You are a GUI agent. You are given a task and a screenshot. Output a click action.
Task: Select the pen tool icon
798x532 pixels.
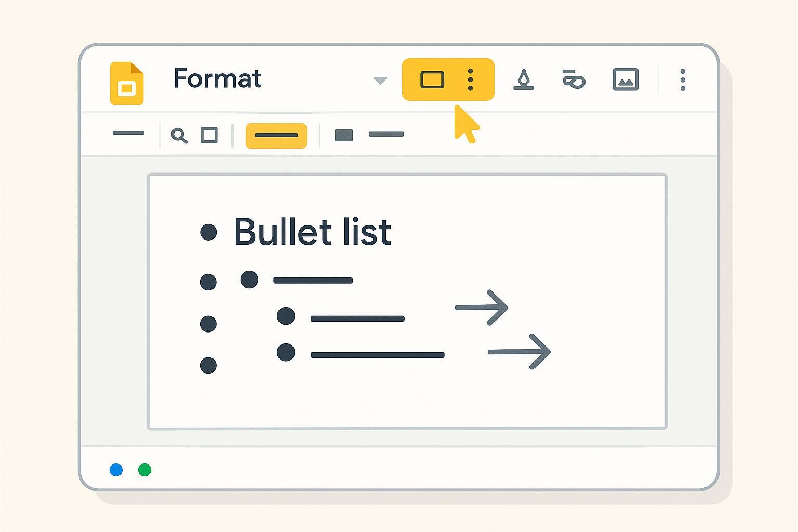click(x=523, y=80)
